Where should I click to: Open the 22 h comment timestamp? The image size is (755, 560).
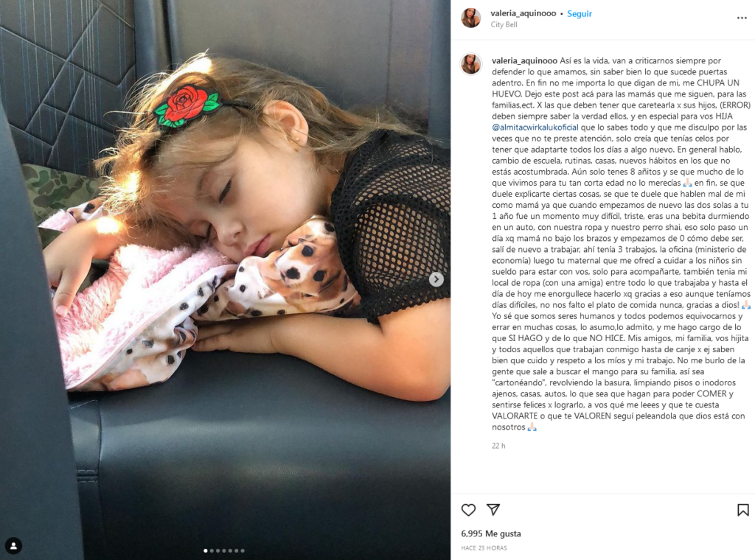[498, 446]
